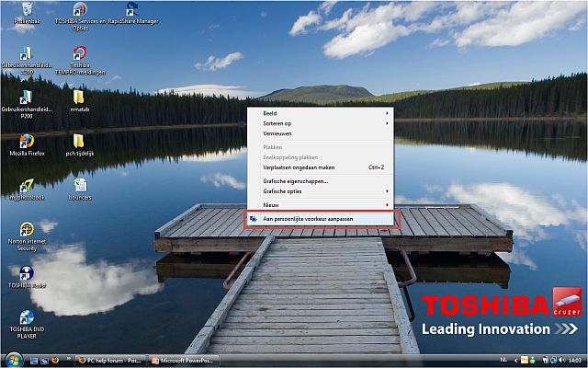Select the RapidShare Manager desktop shortcut
This screenshot has height=368, width=588.
132,13
